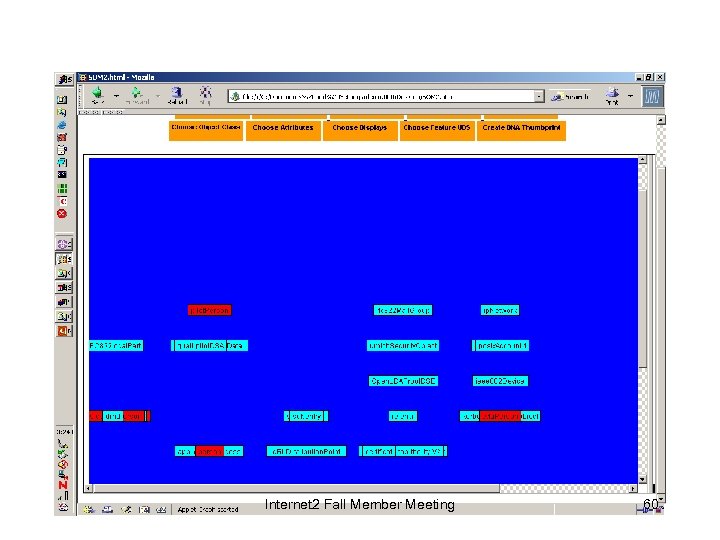Select the ieee802Device box

(500, 381)
